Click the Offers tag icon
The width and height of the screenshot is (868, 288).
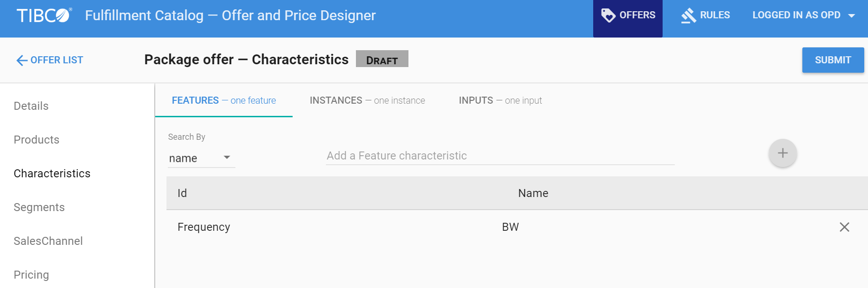pyautogui.click(x=608, y=15)
